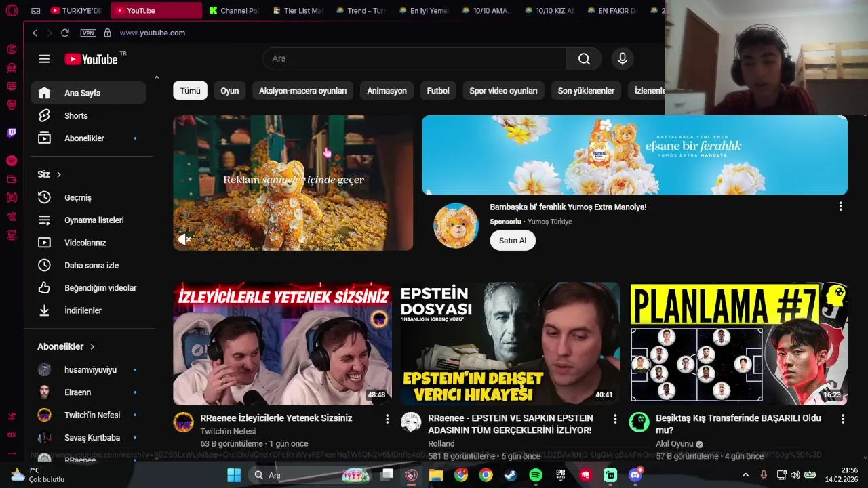Open Savaş Kurtbaba subscription channel
The width and height of the screenshot is (868, 488).
tap(88, 438)
